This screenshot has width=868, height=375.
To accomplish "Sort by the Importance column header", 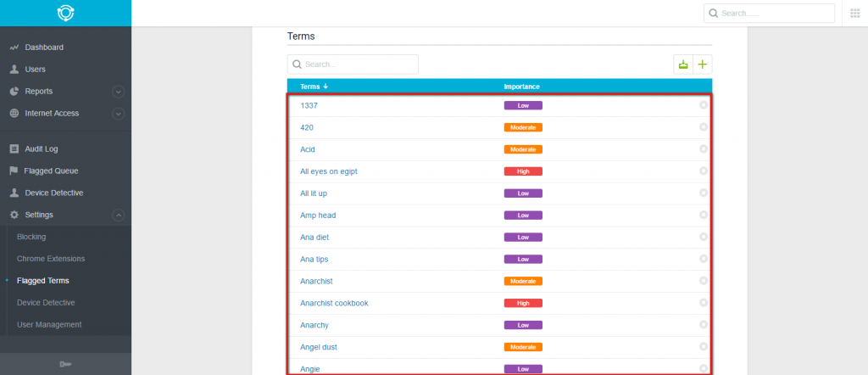I will click(521, 87).
